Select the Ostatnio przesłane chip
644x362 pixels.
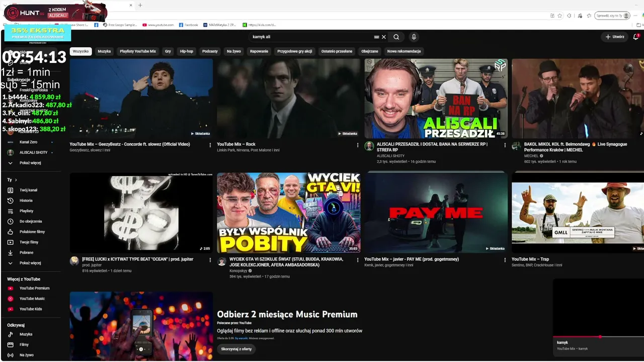pos(337,51)
